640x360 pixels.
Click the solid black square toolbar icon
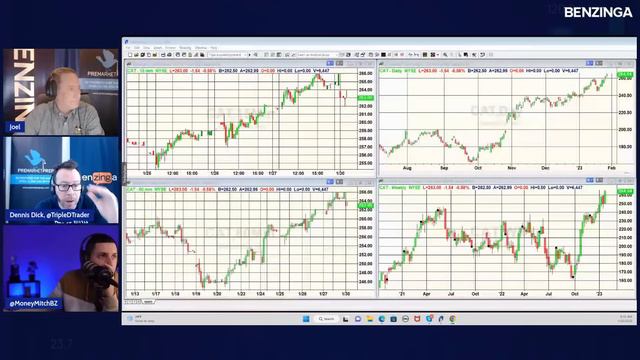[384, 55]
